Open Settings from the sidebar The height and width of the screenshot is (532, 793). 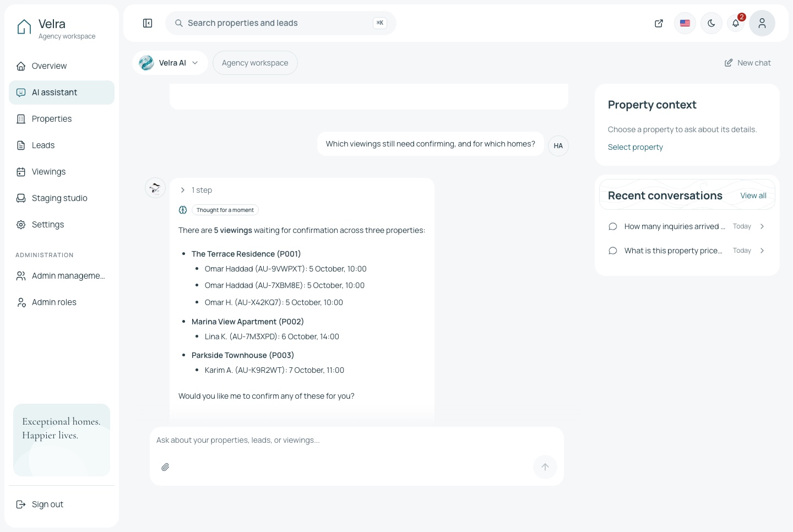click(x=62, y=225)
